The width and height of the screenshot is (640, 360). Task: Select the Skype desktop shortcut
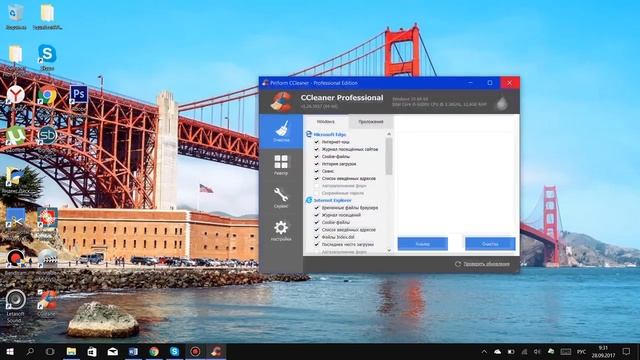pyautogui.click(x=47, y=57)
